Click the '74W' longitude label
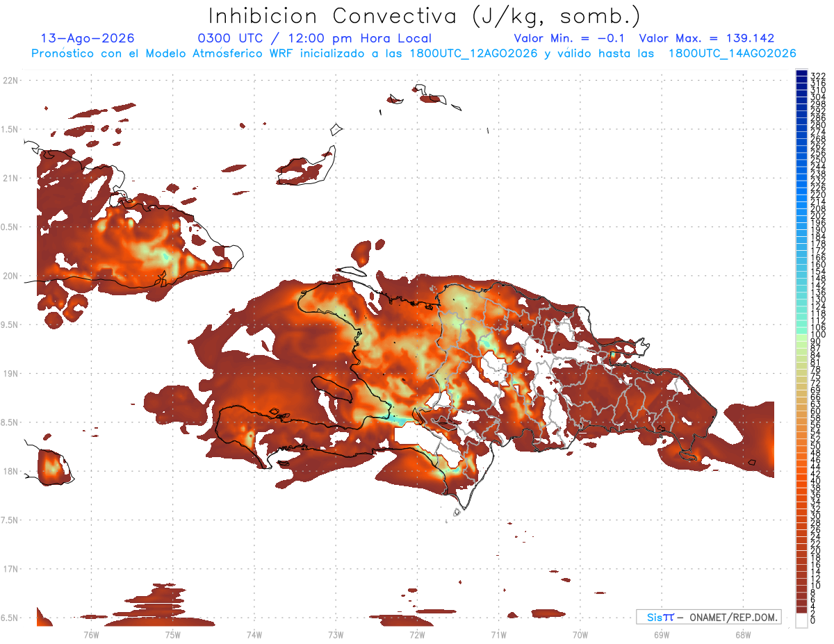This screenshot has height=644, width=834. 254,634
